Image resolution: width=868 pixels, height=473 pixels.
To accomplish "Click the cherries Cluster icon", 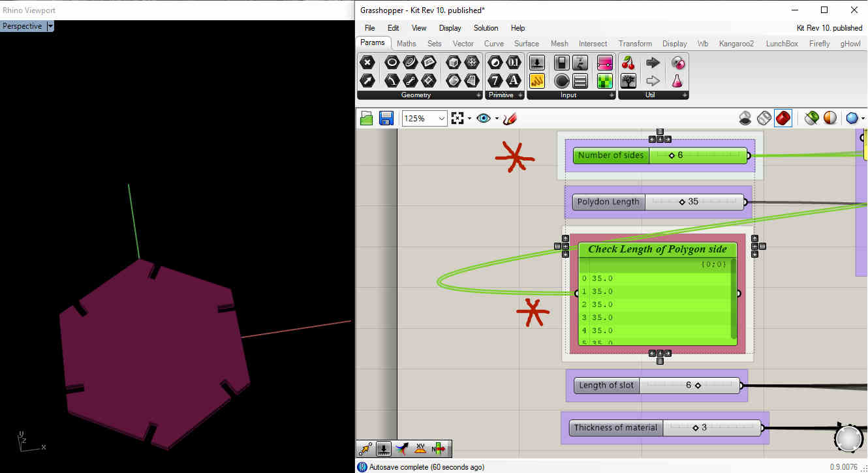I will point(628,63).
